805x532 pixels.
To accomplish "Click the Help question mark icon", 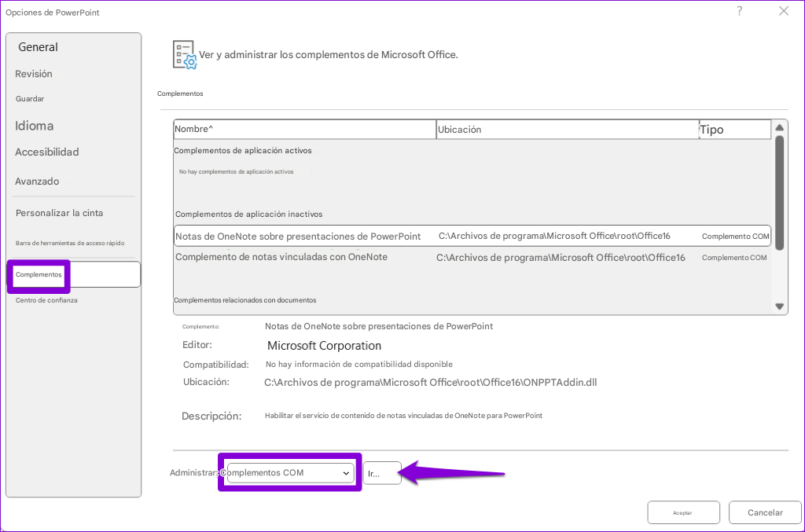I will (x=739, y=11).
